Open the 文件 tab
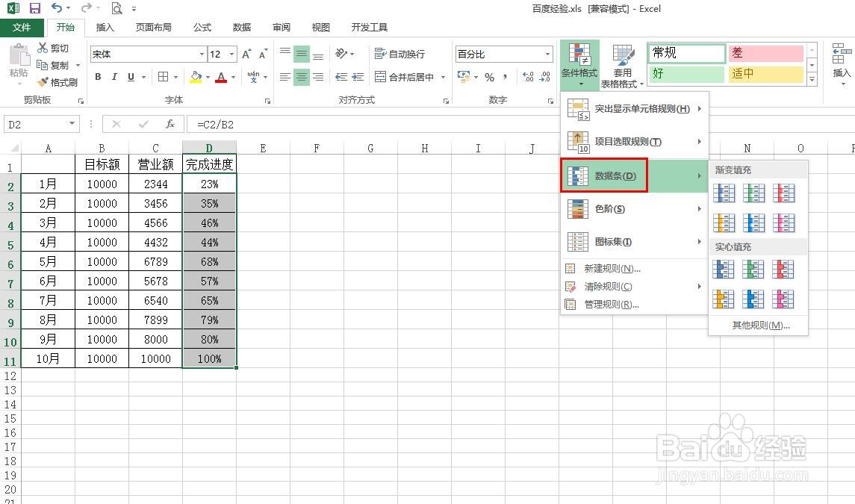 pyautogui.click(x=21, y=28)
